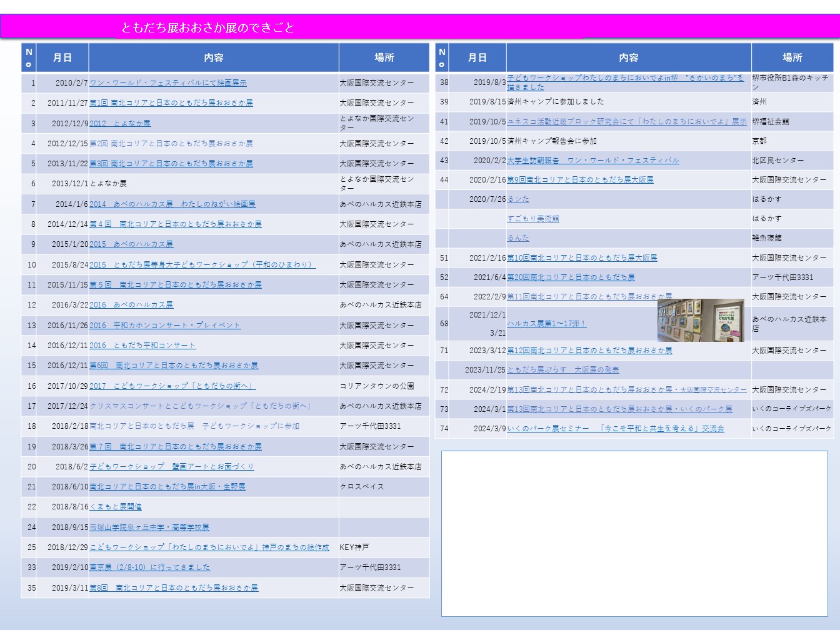
Task: Click the 2014 あべのハルカス展 わたしのねがい絵画展 link
Action: tap(172, 204)
